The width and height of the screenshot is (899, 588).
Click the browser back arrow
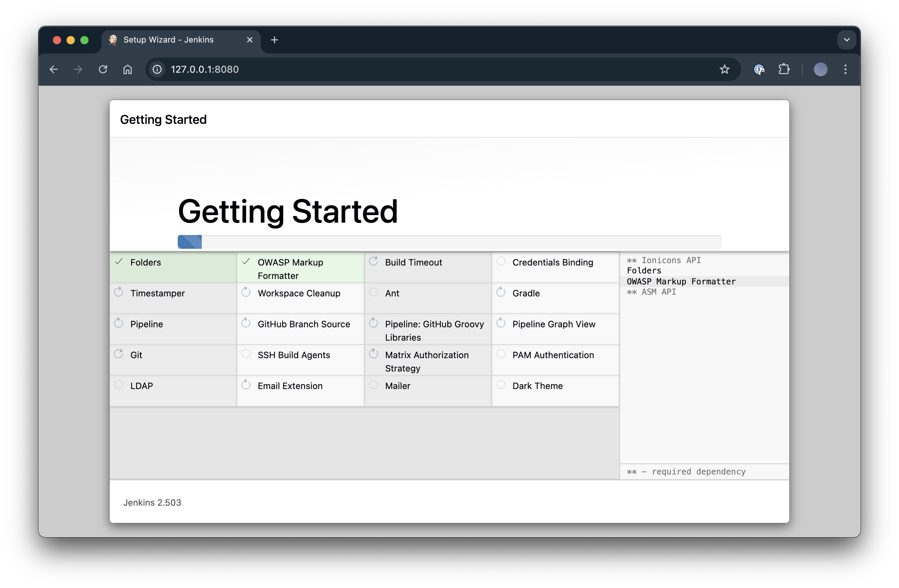click(x=54, y=70)
